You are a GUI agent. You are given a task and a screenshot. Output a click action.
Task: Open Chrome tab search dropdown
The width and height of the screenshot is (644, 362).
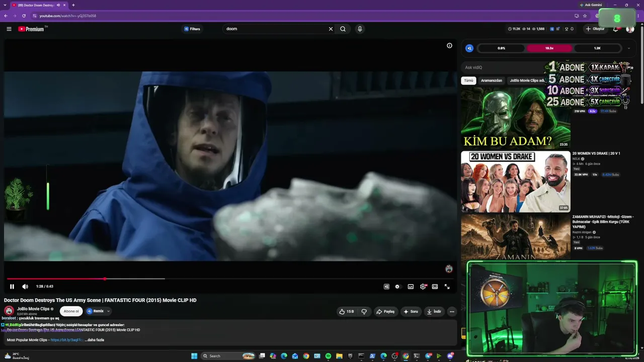5,5
